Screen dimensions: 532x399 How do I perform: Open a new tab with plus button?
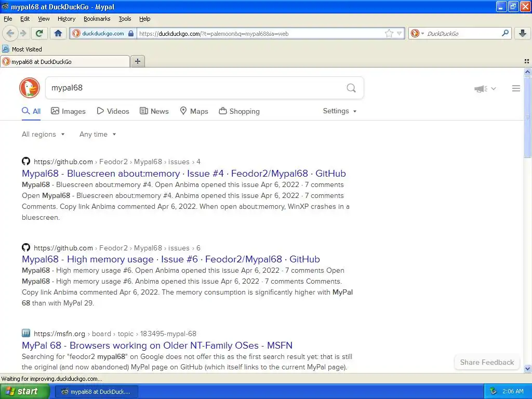(137, 61)
